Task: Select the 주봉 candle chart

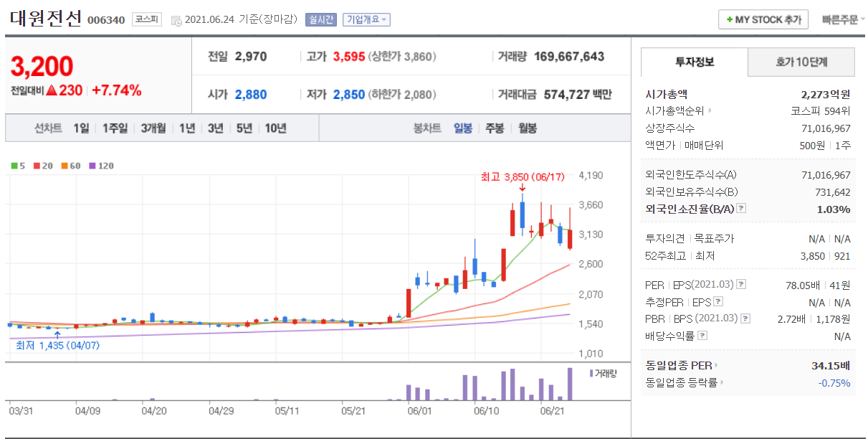Action: [x=495, y=128]
